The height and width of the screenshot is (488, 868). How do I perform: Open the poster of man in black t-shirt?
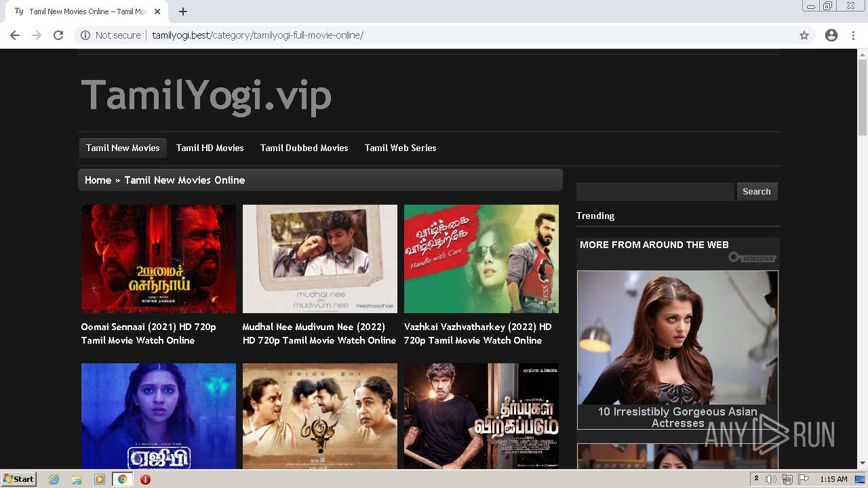481,416
